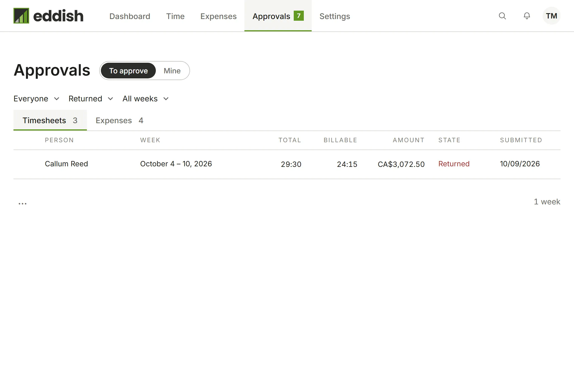Expand the Everyone filter dropdown
Screen dimensions: 574x392
[36, 99]
